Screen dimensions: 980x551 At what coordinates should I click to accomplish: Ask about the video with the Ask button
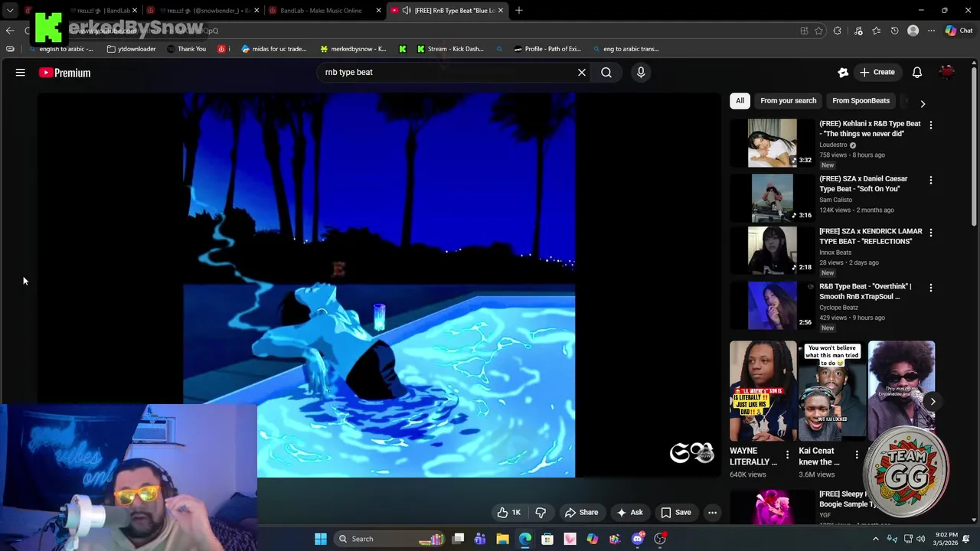click(x=629, y=513)
